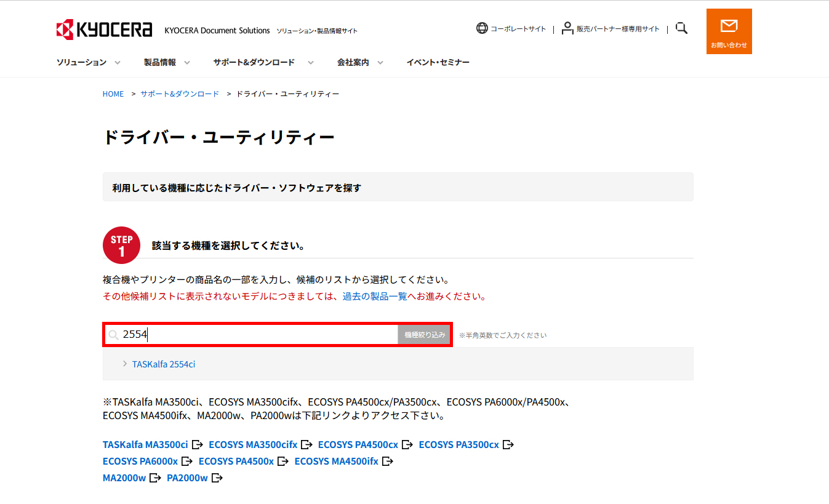This screenshot has height=504, width=829.
Task: Expand 製品情報 menu chevron
Action: (187, 62)
